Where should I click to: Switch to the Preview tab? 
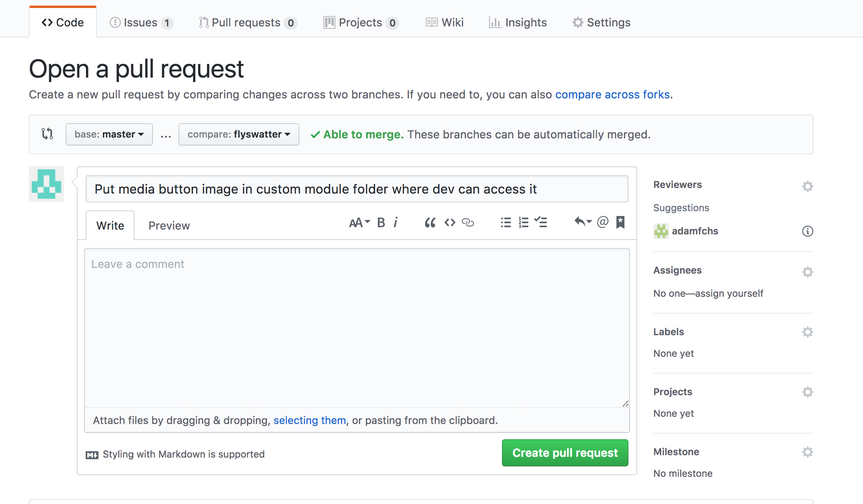169,225
